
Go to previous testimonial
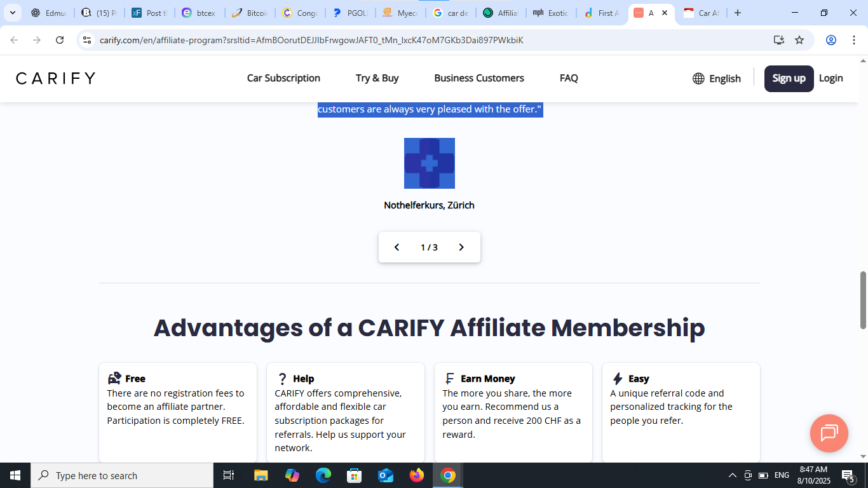(397, 247)
